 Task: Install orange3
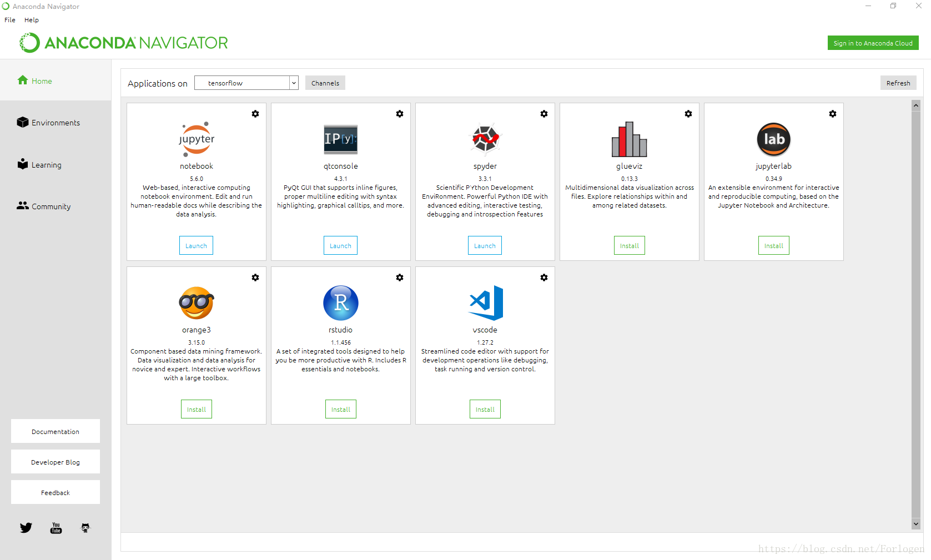197,409
